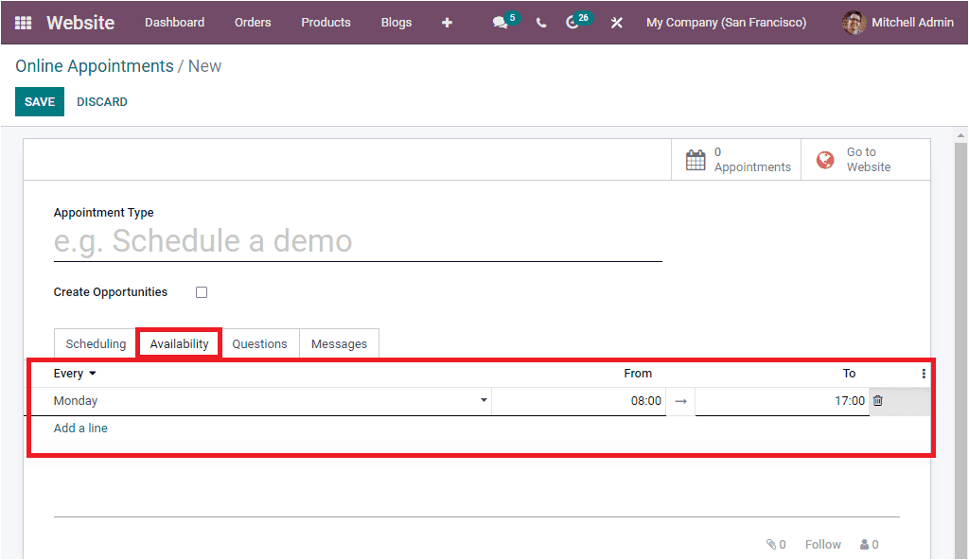Click the attachments paperclip icon

[771, 544]
